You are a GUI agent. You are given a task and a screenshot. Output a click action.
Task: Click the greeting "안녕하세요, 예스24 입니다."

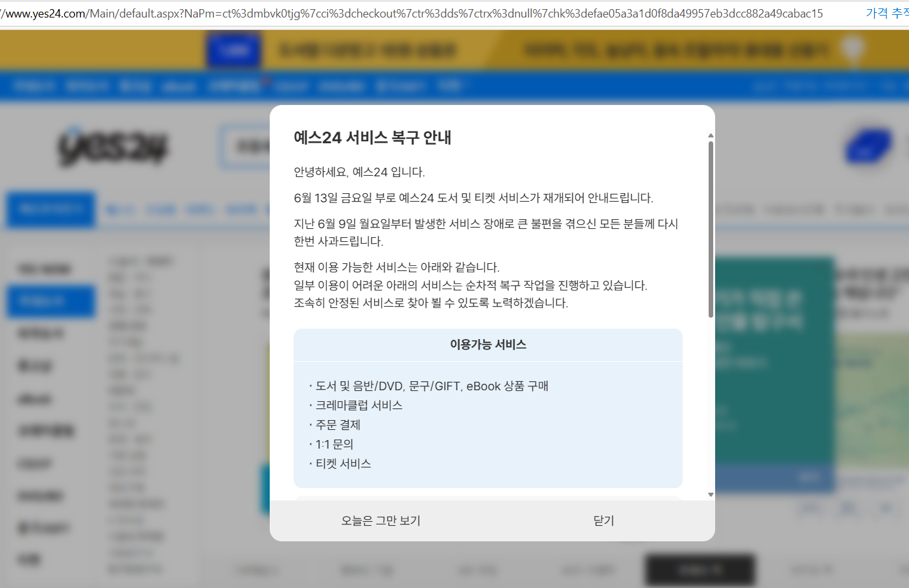359,172
